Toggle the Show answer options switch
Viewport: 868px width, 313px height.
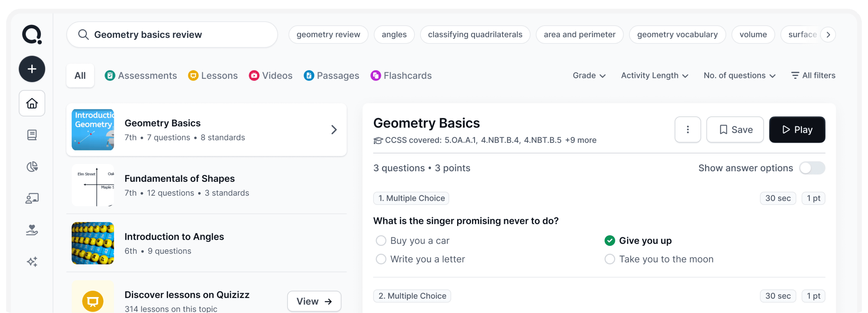click(x=812, y=168)
